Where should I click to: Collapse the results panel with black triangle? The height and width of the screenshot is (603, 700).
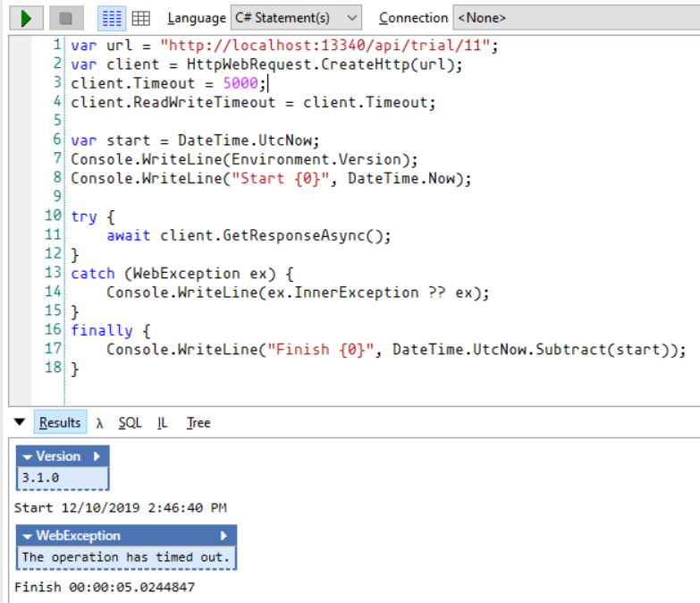click(20, 421)
